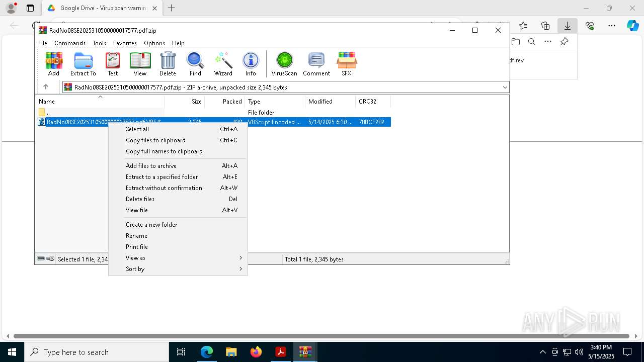
Task: Open downloads folder icon in panel
Action: 516,42
